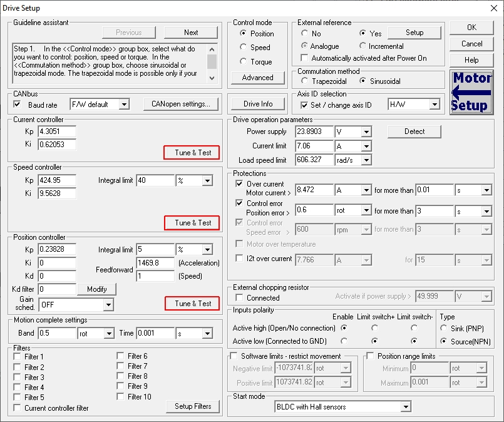Open Motor Setup via the graphic button
This screenshot has height=422, width=504.
pos(471,92)
